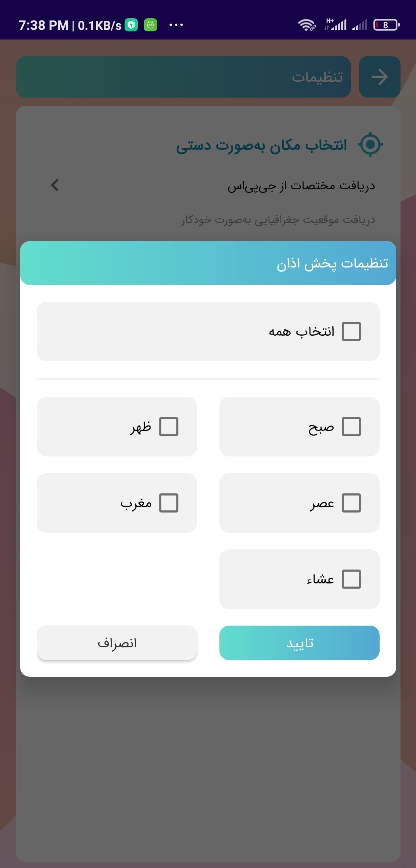Expand دریافت مختصات از جی‌پی‌اس with its chevron
Screen dimensions: 416x868
point(55,185)
